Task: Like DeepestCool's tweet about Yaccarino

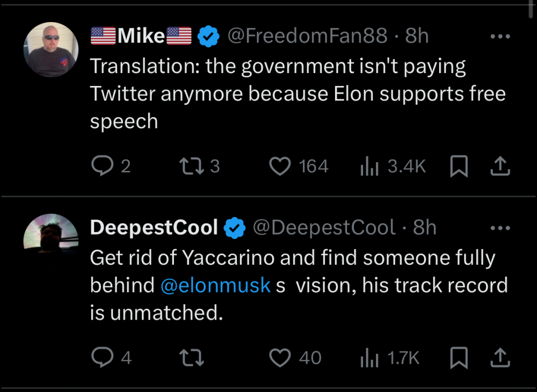Action: click(279, 358)
